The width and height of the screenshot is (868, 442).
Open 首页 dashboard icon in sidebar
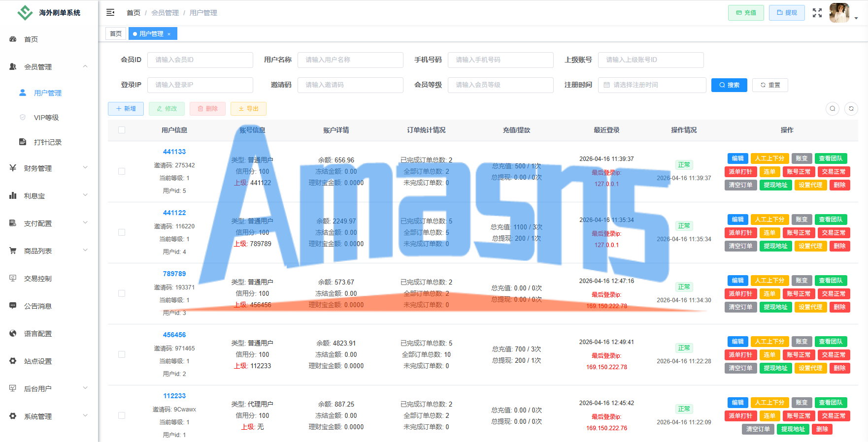pyautogui.click(x=13, y=39)
